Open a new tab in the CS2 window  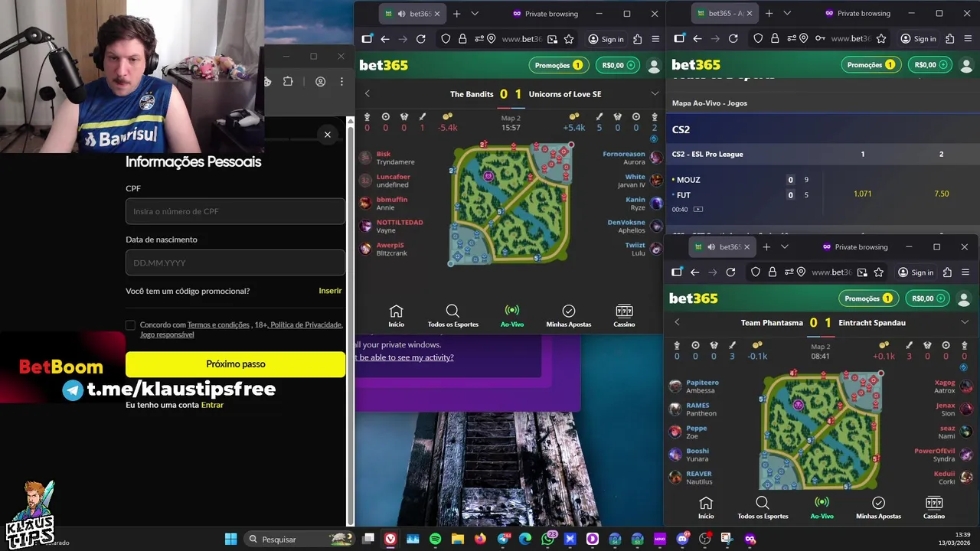[x=769, y=13]
